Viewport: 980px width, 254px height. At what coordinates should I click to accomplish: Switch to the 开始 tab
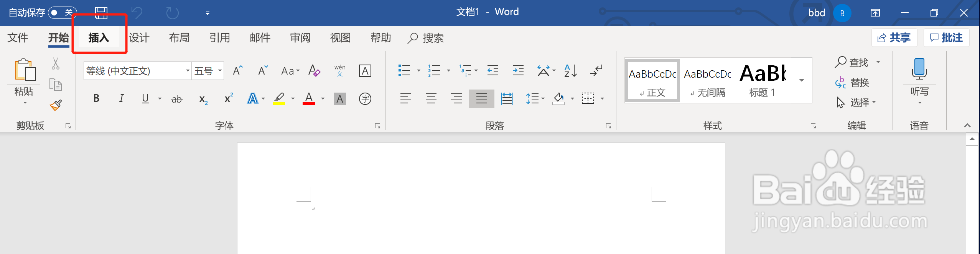[x=59, y=38]
